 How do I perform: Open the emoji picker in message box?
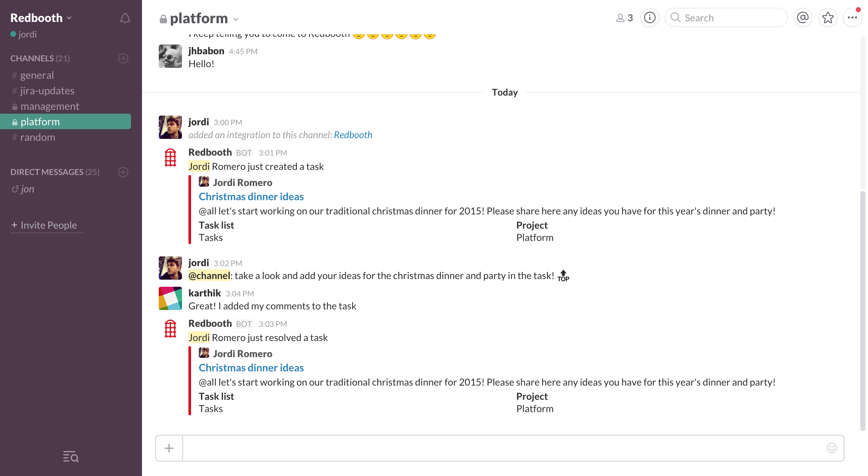click(x=832, y=448)
